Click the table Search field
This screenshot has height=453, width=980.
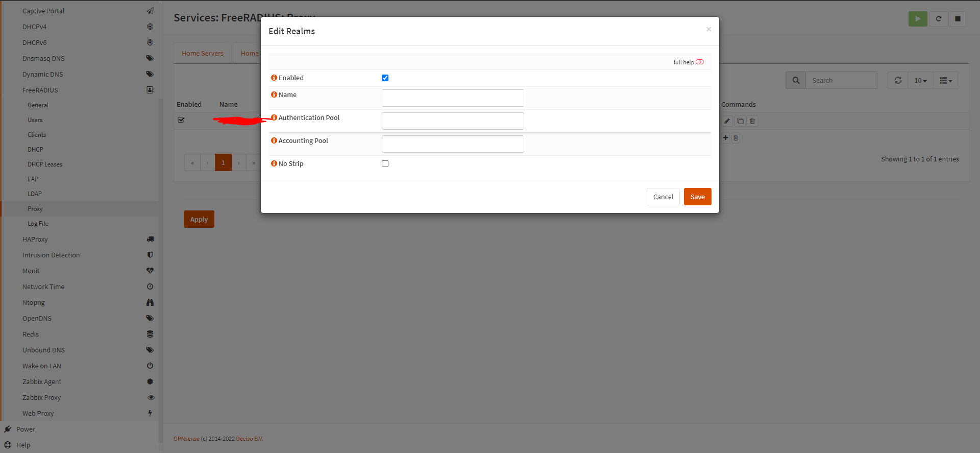tap(841, 80)
